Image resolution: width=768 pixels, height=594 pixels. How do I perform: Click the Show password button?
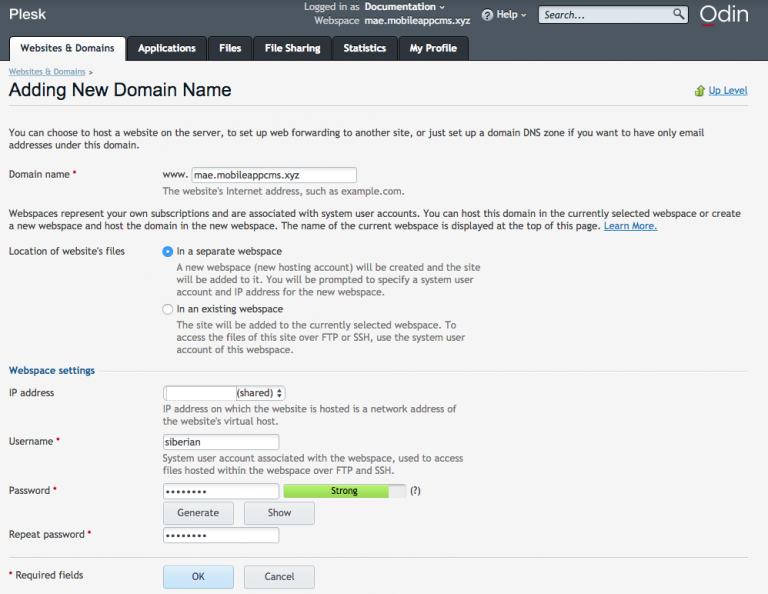pyautogui.click(x=279, y=513)
